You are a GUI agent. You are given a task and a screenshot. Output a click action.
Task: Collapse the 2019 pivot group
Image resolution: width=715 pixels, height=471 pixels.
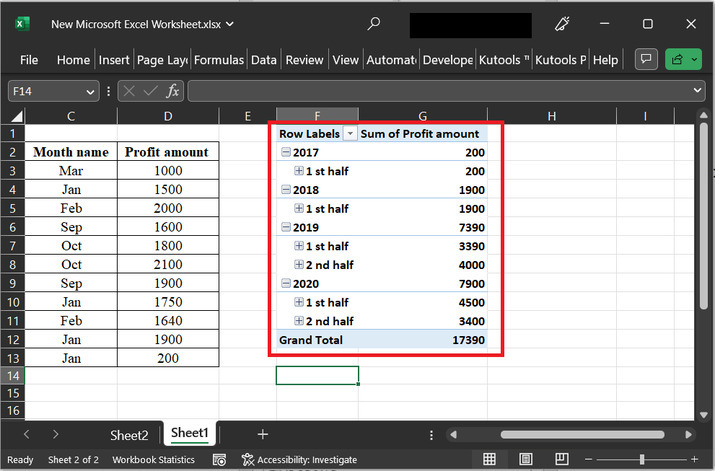[x=285, y=227]
